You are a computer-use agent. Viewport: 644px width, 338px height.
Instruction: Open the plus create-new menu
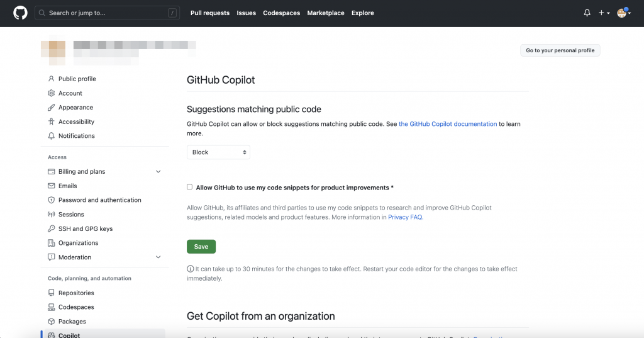click(604, 13)
